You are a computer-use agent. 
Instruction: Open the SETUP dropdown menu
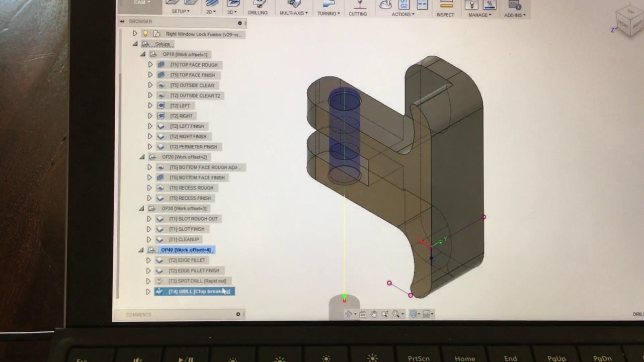point(181,12)
